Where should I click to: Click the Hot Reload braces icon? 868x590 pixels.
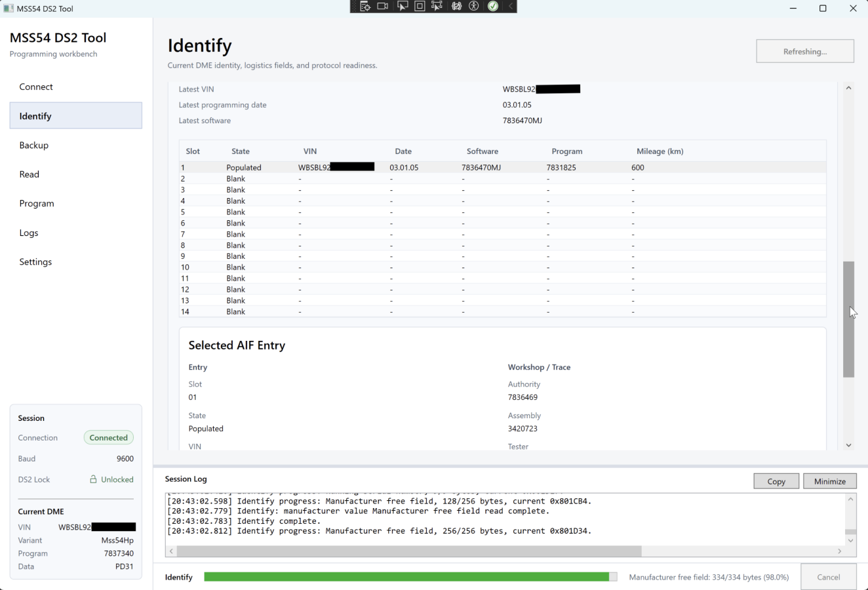click(456, 7)
